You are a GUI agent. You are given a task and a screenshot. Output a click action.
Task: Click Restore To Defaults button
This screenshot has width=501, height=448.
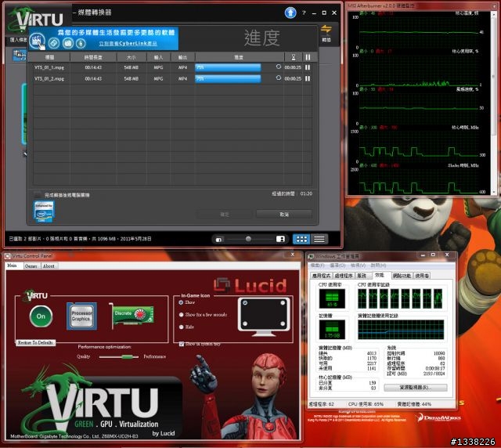[35, 342]
